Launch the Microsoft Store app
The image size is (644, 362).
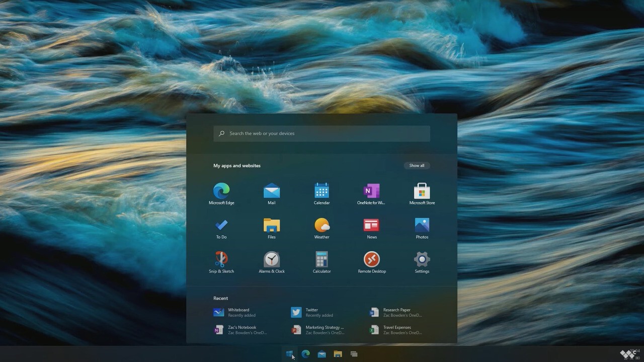(x=422, y=194)
